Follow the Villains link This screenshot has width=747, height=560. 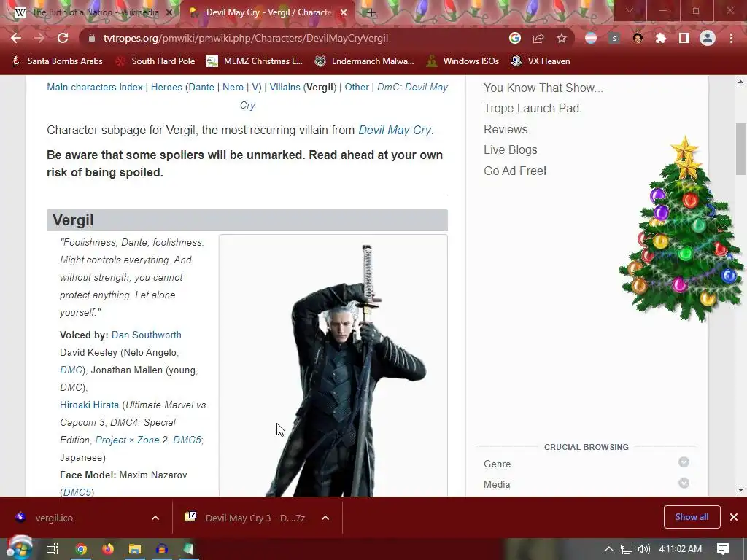[x=285, y=87]
